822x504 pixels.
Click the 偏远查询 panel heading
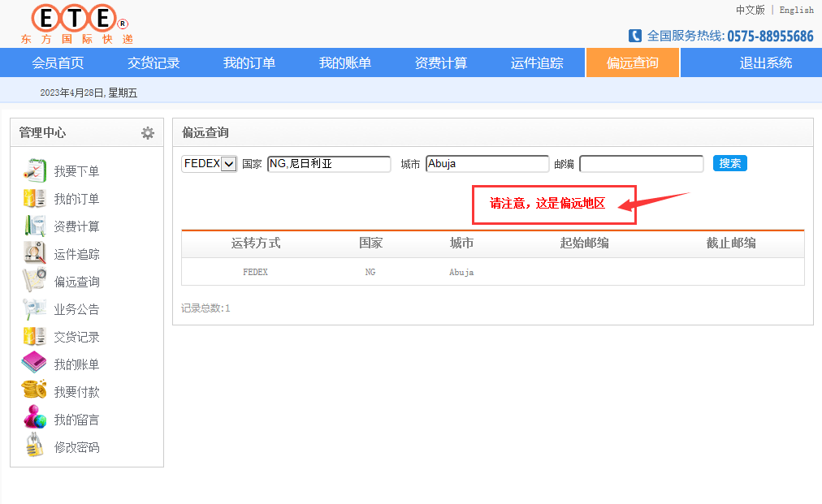point(205,132)
